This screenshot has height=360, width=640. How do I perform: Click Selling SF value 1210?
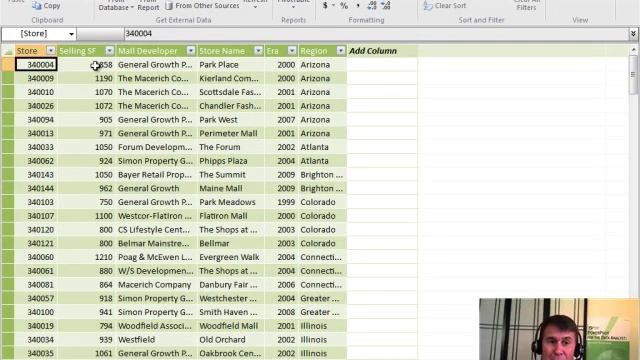pyautogui.click(x=87, y=257)
